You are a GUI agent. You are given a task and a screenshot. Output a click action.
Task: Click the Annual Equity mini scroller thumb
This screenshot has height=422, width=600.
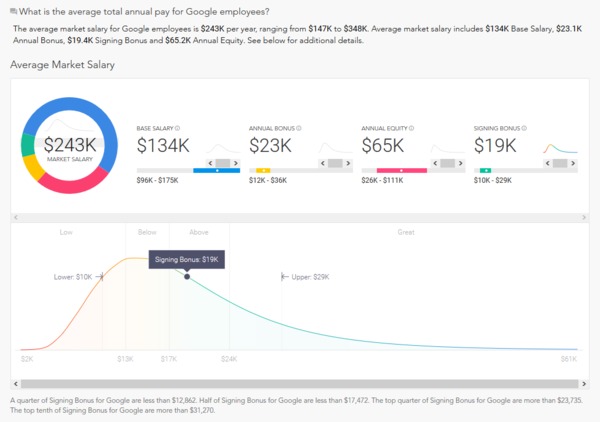pyautogui.click(x=448, y=163)
